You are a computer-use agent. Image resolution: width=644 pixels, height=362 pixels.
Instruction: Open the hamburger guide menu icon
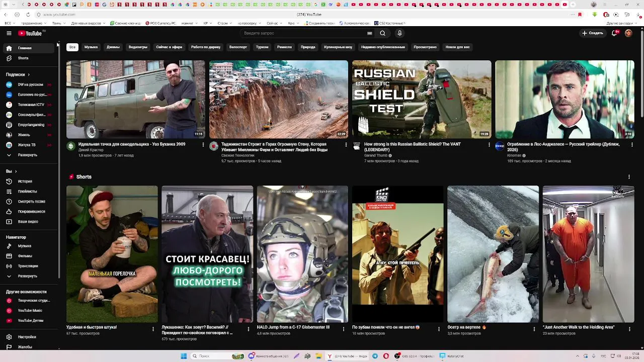pyautogui.click(x=9, y=33)
